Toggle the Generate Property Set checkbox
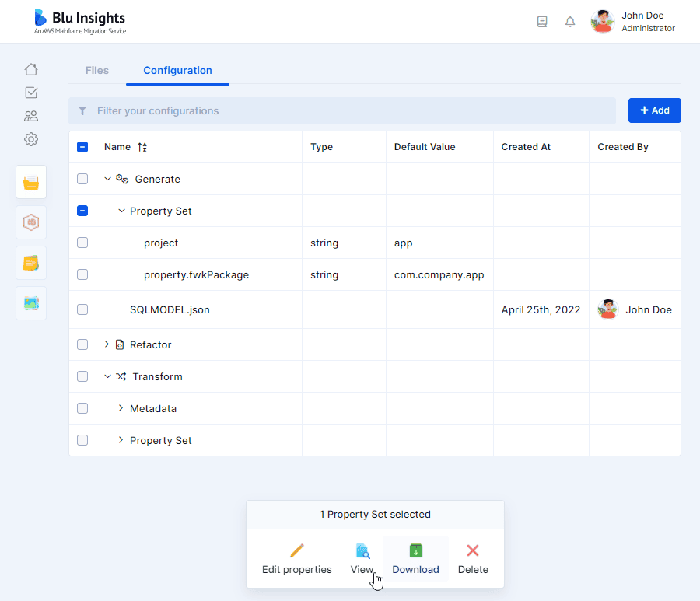 click(82, 211)
